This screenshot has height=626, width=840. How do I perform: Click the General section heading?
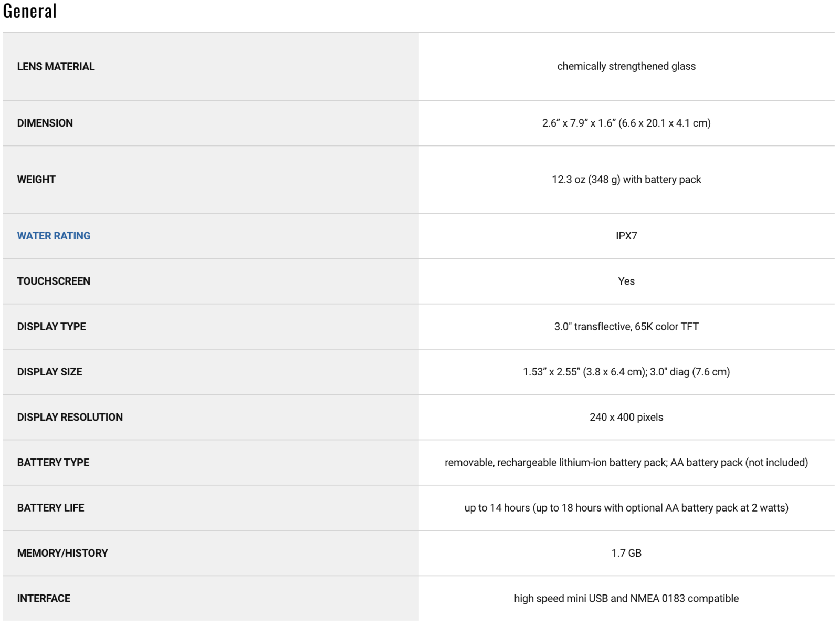tap(30, 11)
